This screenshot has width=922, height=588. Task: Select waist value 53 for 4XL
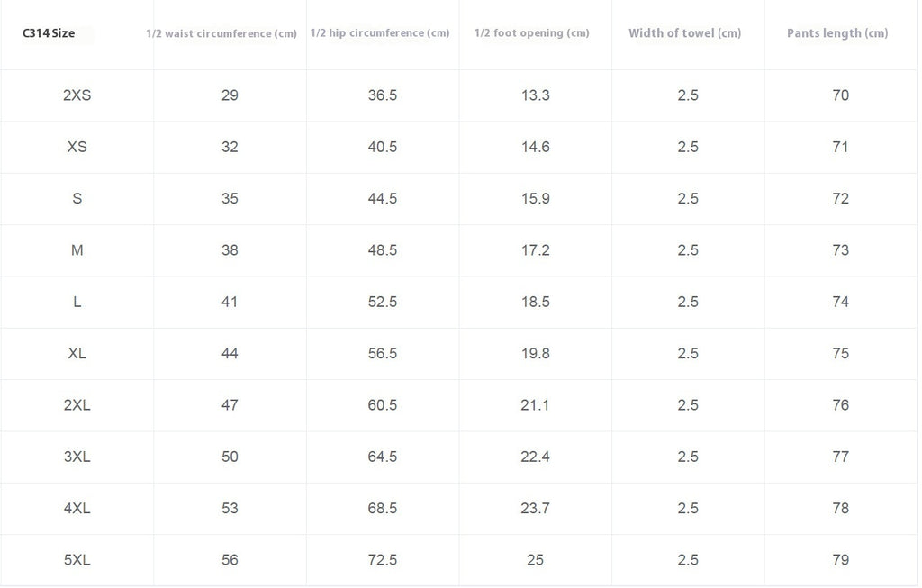pyautogui.click(x=230, y=509)
